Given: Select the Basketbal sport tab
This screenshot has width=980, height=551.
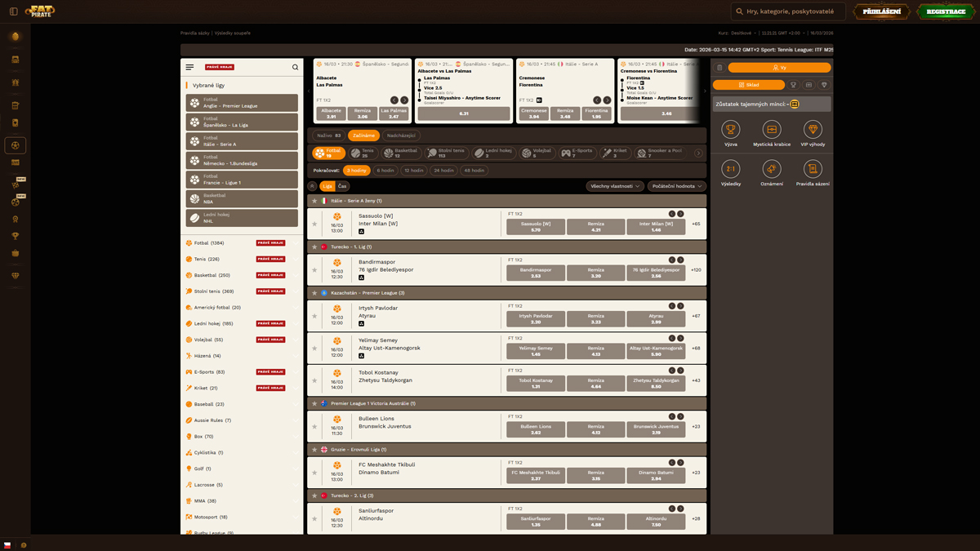Looking at the screenshot, I should [x=401, y=152].
